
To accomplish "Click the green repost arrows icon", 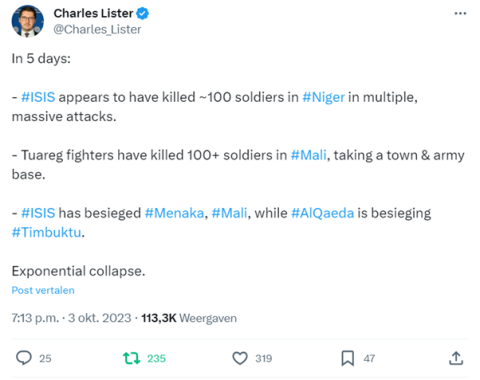I will click(x=131, y=358).
